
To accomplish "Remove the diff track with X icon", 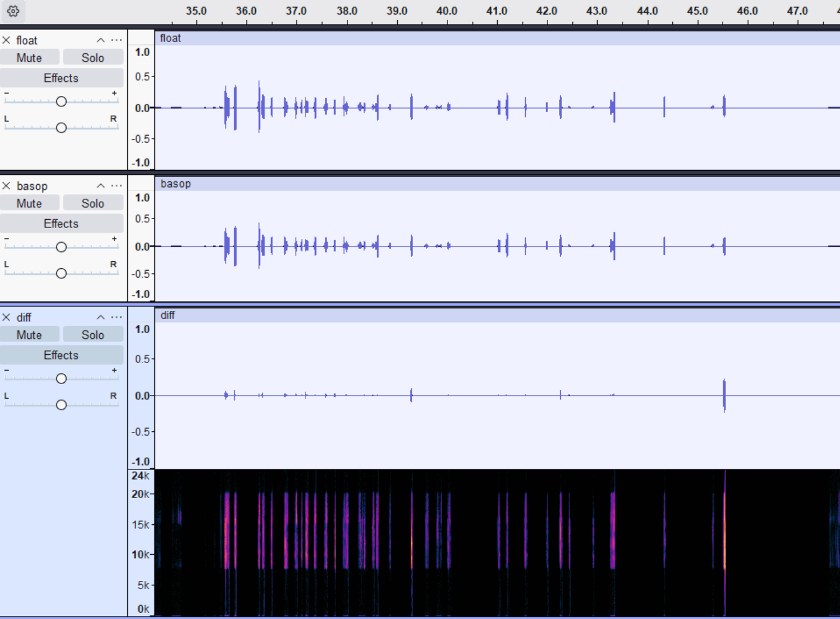I will [6, 317].
